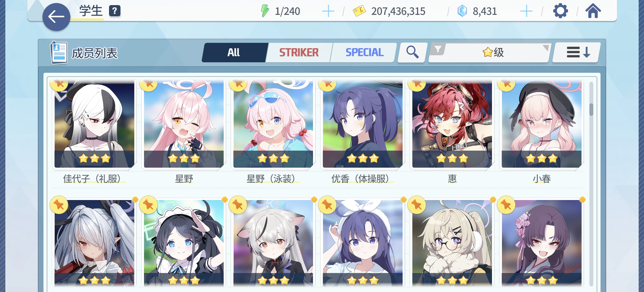Viewport: 644px width, 292px height.
Task: Add gems with the plus next to 8,431
Action: (526, 11)
